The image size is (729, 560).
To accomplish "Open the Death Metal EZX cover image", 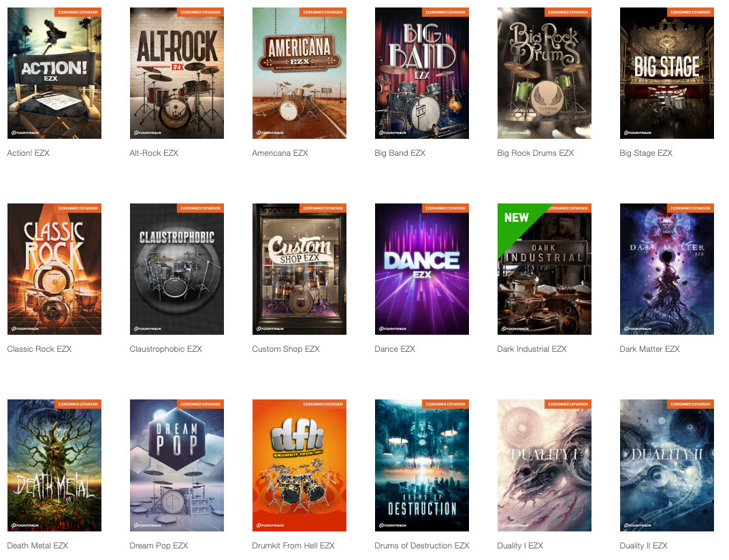I will coord(54,465).
